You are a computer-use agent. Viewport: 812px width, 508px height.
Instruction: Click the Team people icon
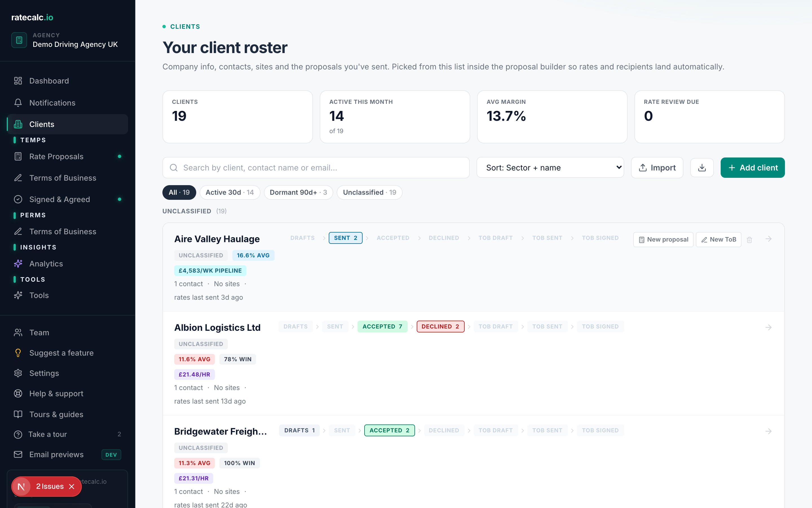pyautogui.click(x=18, y=333)
